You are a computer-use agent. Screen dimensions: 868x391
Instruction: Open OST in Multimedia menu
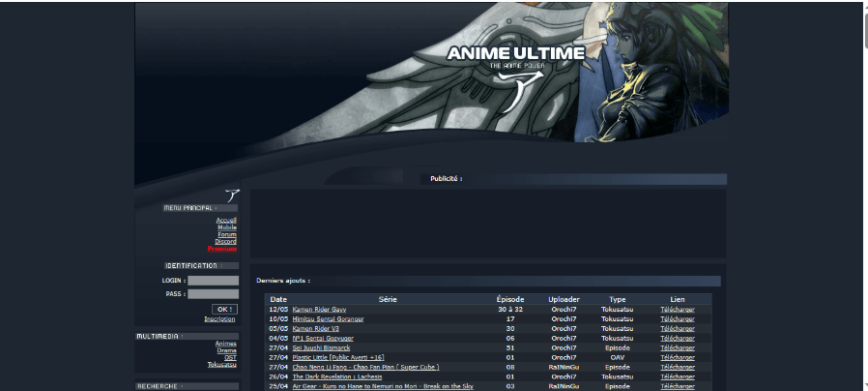point(230,358)
